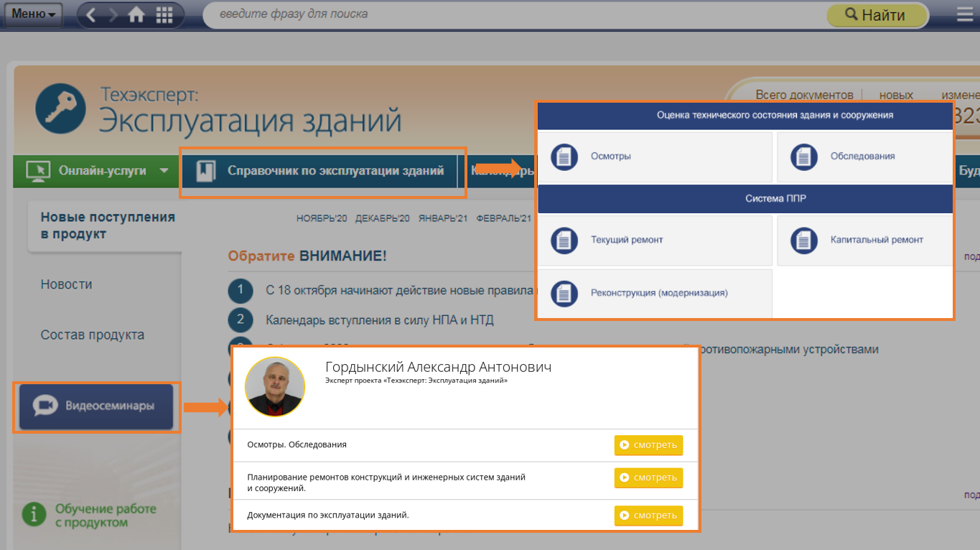Focus the search phrase input field

[513, 14]
